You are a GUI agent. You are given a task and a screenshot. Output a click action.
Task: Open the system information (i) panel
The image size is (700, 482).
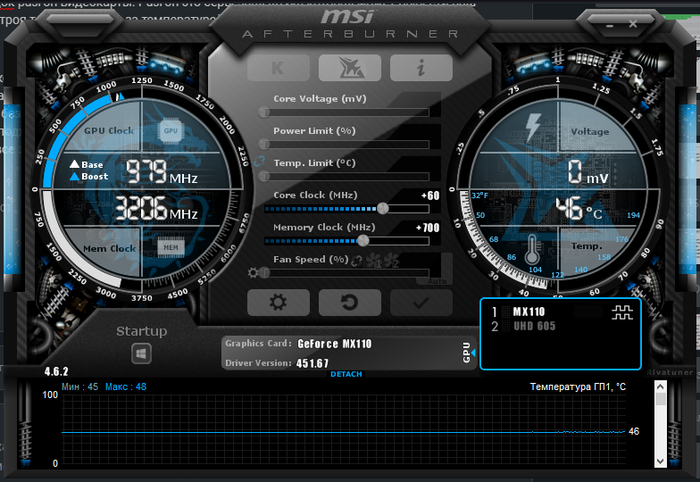coord(421,68)
